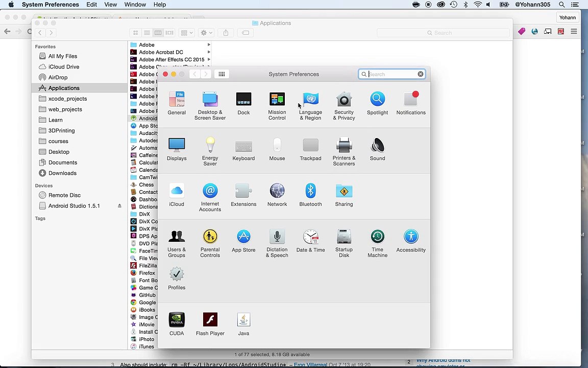Image resolution: width=588 pixels, height=368 pixels.
Task: Open Sharing preferences
Action: [x=344, y=195]
